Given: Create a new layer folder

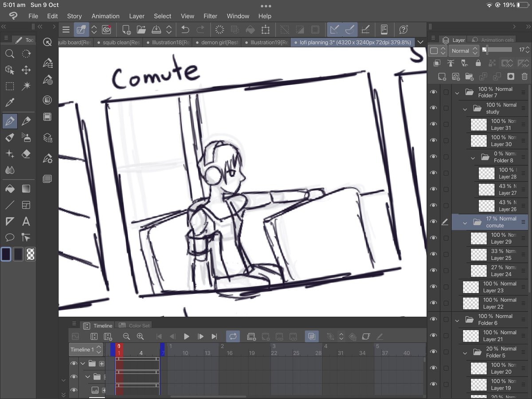Looking at the screenshot, I should (469, 76).
